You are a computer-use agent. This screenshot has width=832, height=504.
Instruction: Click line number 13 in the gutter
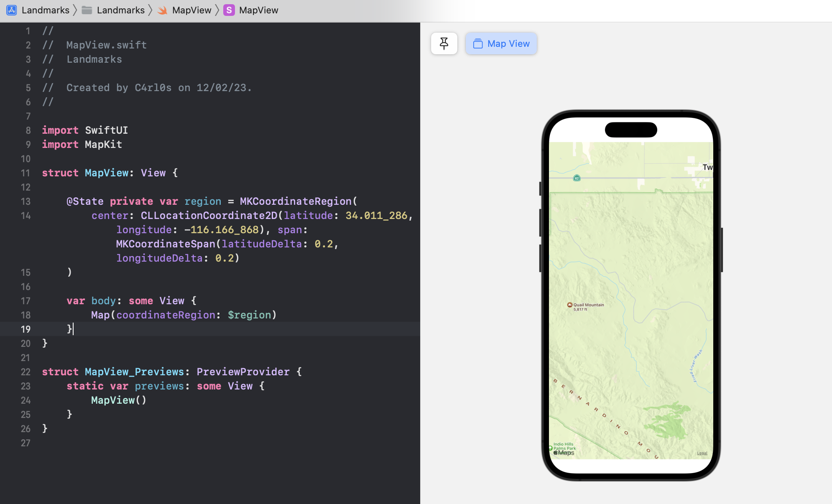[26, 201]
